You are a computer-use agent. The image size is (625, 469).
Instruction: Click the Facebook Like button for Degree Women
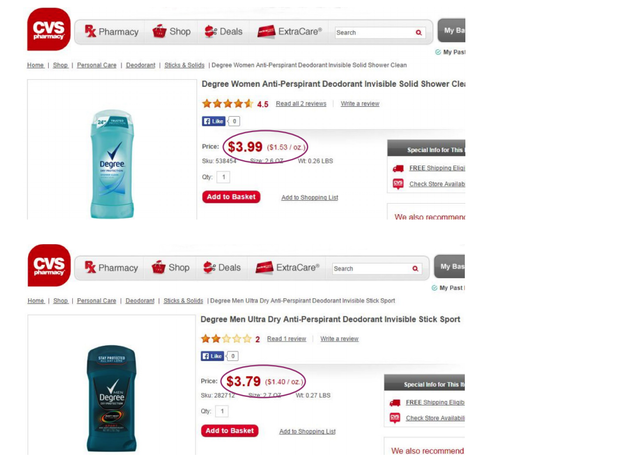click(214, 121)
